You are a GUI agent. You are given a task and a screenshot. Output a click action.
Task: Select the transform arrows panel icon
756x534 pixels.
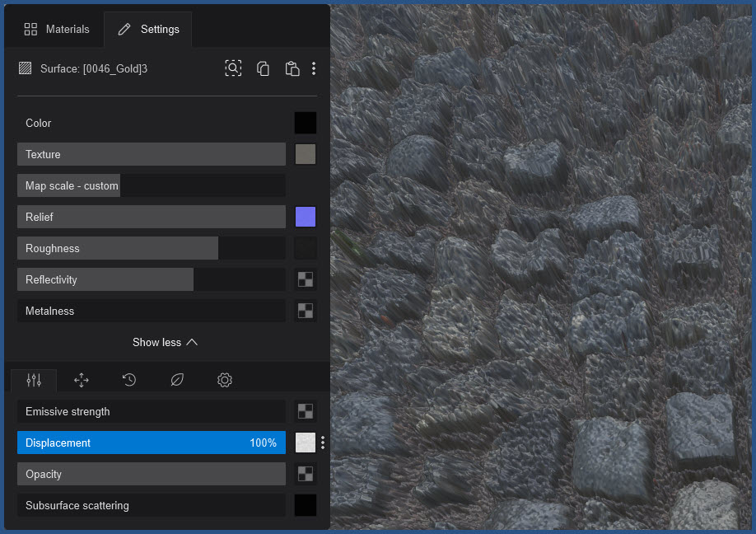[81, 380]
